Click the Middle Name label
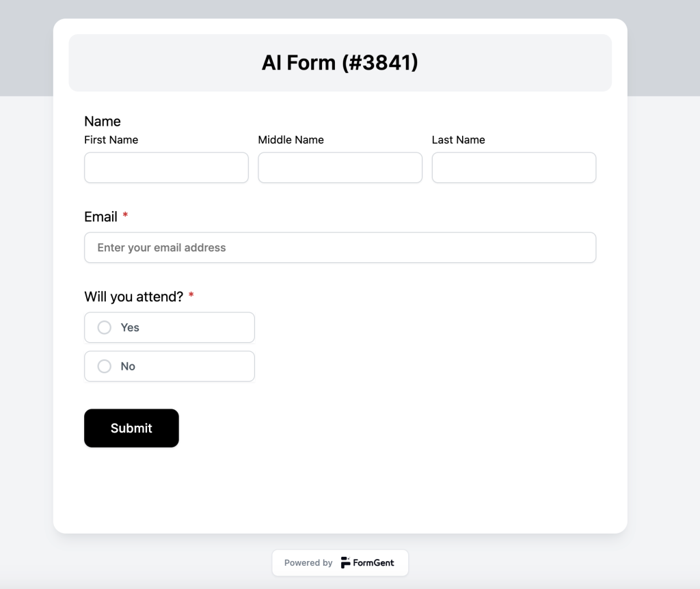The width and height of the screenshot is (700, 589). tap(291, 139)
